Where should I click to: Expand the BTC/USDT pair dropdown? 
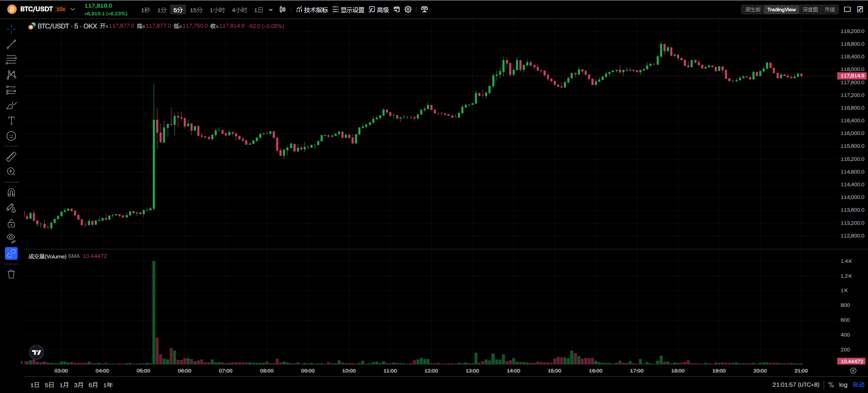(72, 9)
